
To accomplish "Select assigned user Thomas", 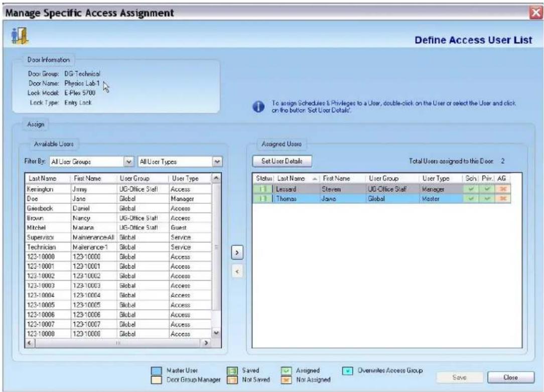I will pos(381,199).
